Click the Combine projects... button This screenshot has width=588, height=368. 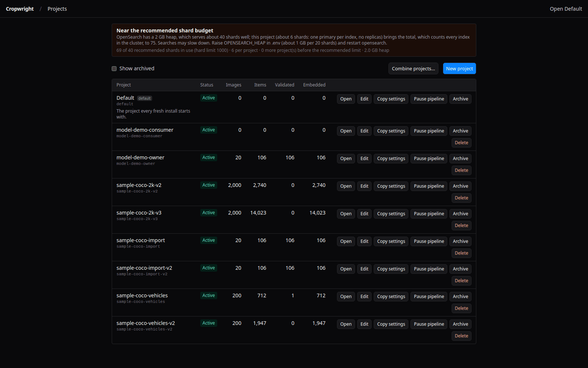413,69
